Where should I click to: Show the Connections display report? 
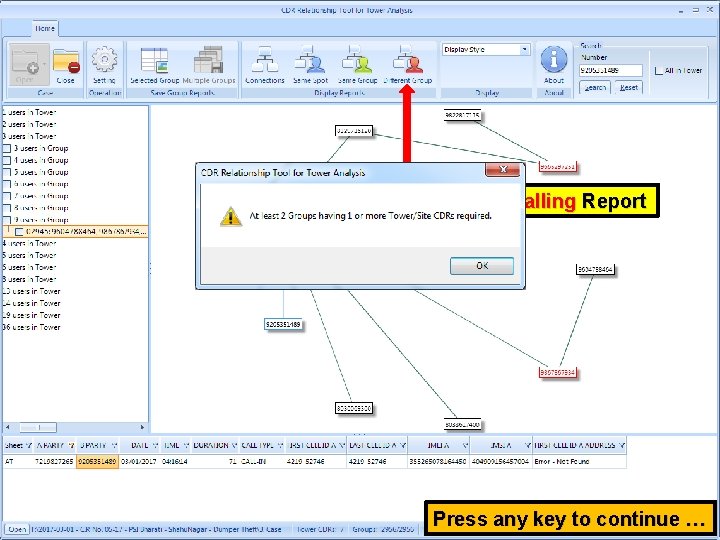(265, 59)
